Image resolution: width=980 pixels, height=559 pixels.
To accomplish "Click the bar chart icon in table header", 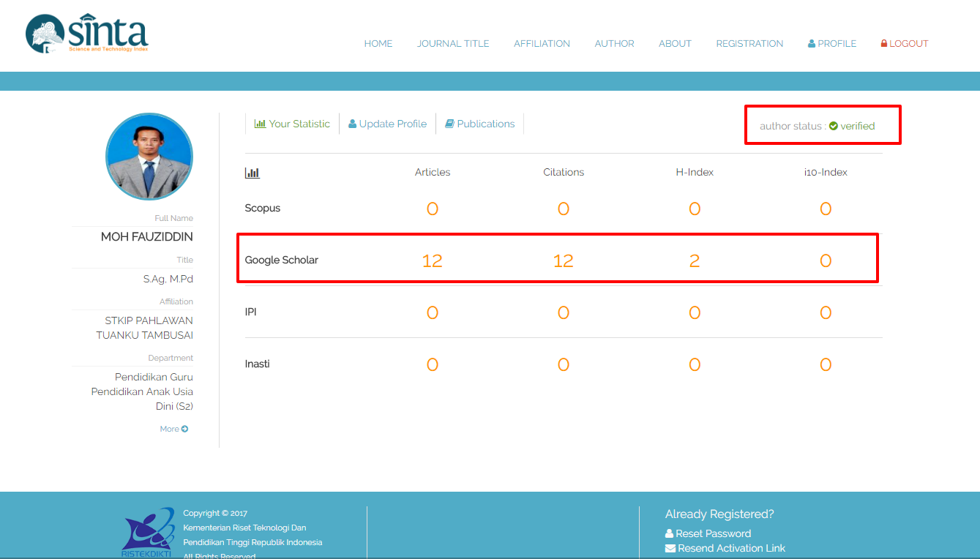I will pos(253,173).
